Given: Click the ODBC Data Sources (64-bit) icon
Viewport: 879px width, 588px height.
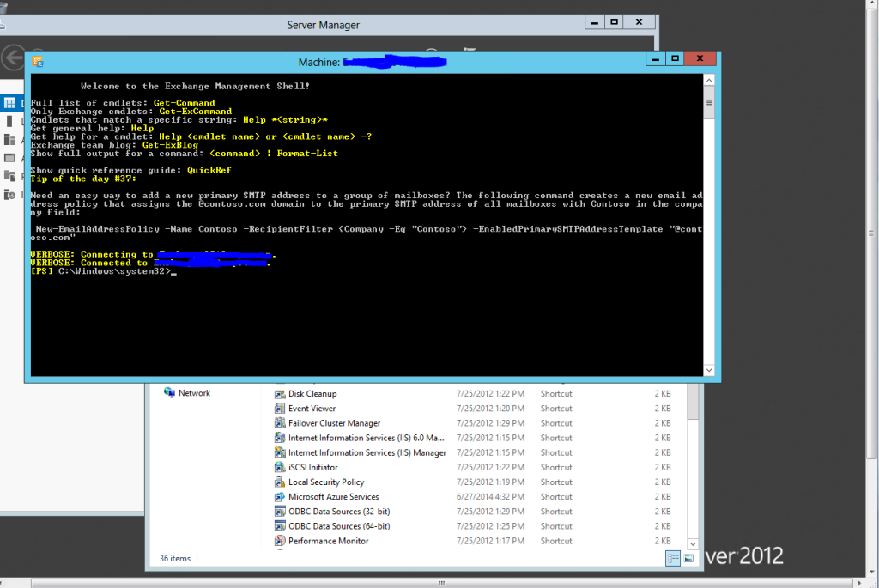Looking at the screenshot, I should [280, 526].
